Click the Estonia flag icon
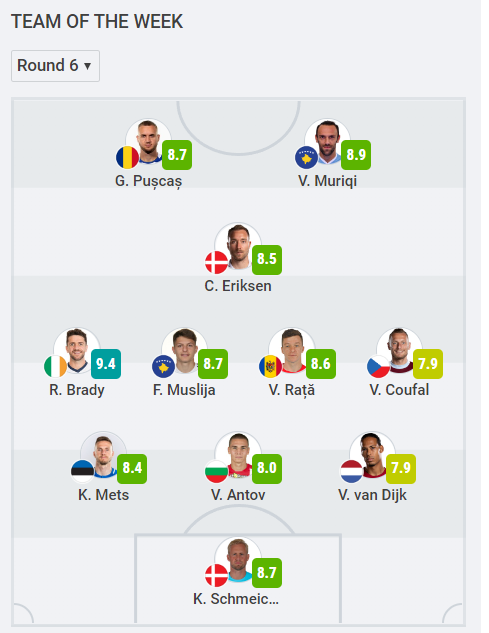The height and width of the screenshot is (633, 489). [82, 472]
